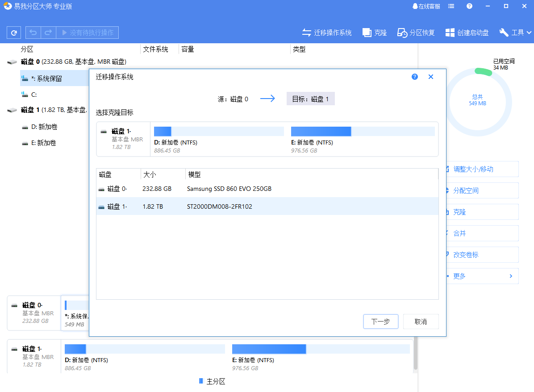Open 分区恢复 in the toolbar
Viewport: 534px width, 392px height.
[x=416, y=33]
